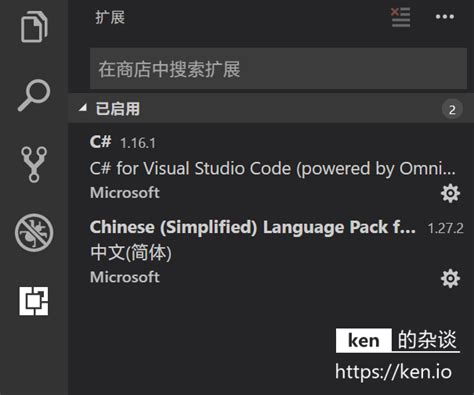Clear extensions search results icon
The width and height of the screenshot is (474, 395).
tap(400, 17)
